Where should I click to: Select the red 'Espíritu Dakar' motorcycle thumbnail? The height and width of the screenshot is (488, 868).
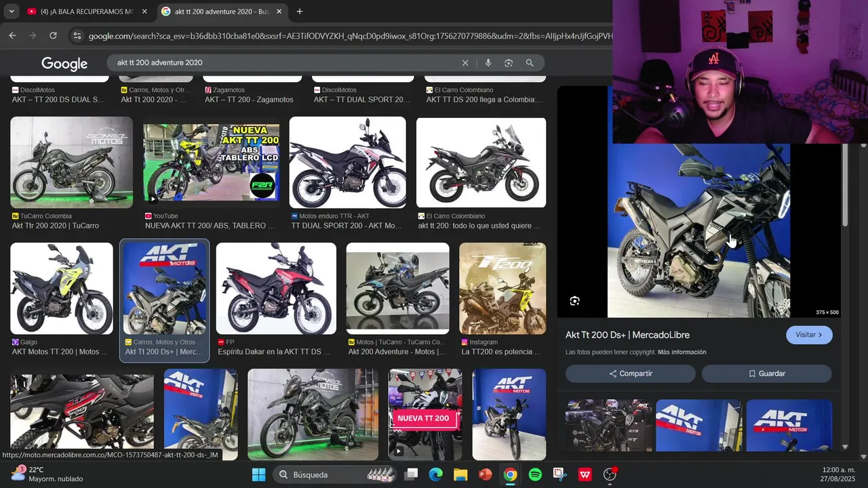[x=276, y=289]
